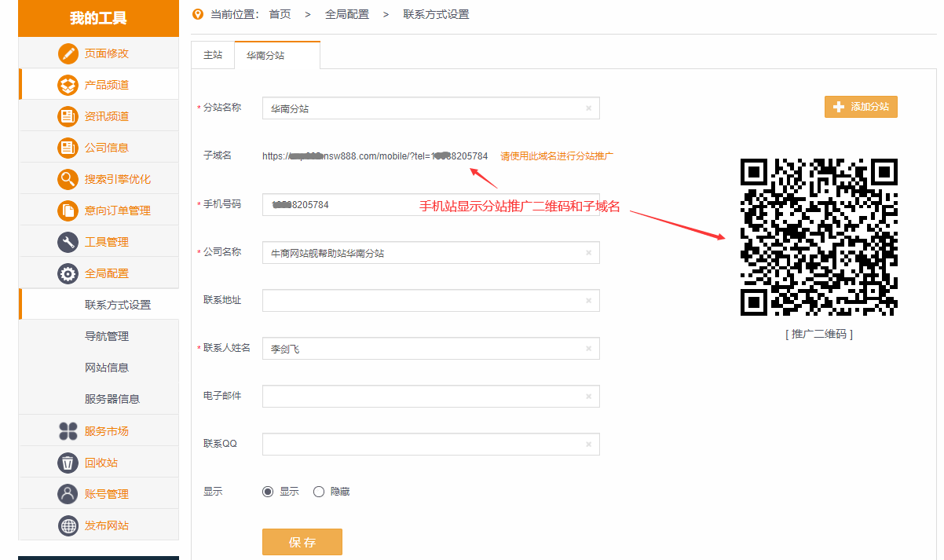Image resolution: width=944 pixels, height=560 pixels.
Task: Open the 页面修改 pencil icon
Action: click(68, 53)
